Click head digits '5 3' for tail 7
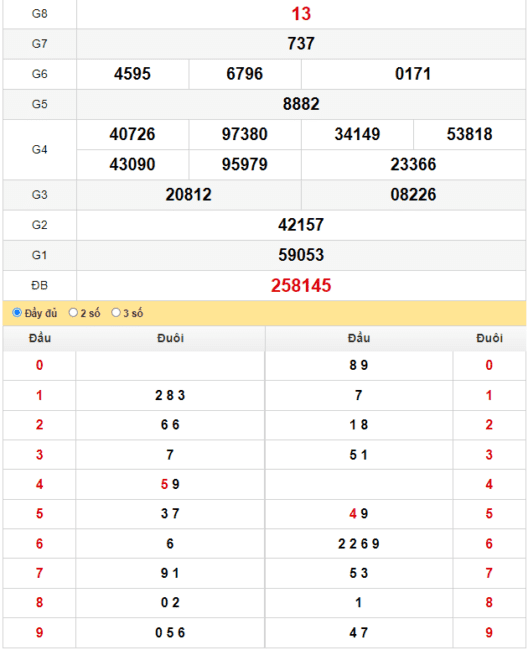The width and height of the screenshot is (528, 650). pos(358,573)
